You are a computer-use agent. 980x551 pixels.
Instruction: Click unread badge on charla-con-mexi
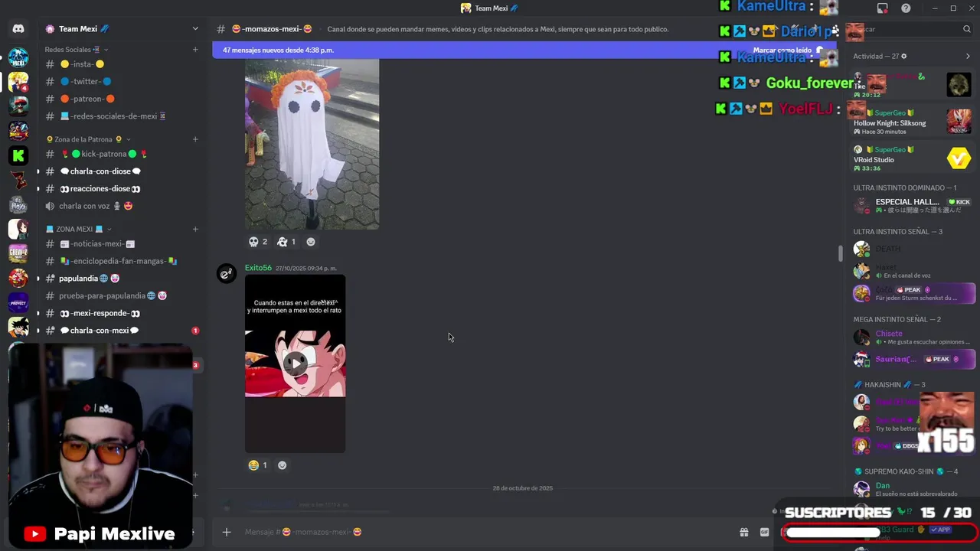click(195, 331)
